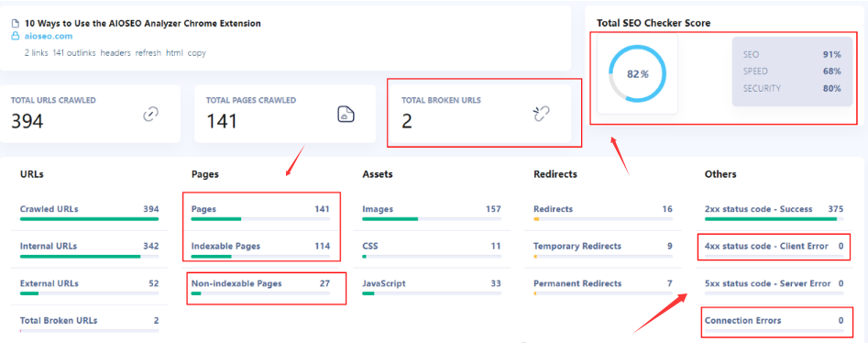Screen dimensions: 868x343
Task: Open the aioseo.com domain link
Action: (x=48, y=37)
